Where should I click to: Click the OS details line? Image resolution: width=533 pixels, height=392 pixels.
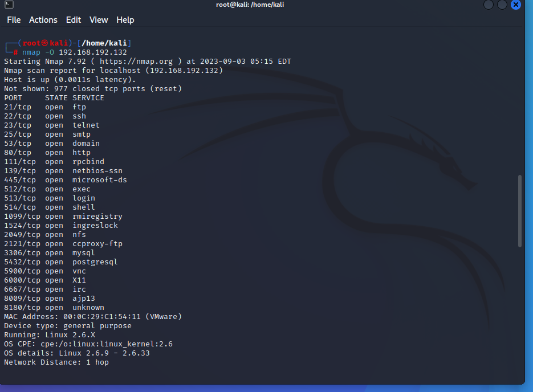tap(77, 353)
